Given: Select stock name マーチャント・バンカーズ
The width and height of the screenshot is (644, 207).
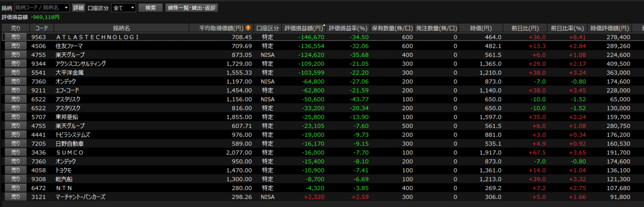Looking at the screenshot, I should click(x=80, y=197).
